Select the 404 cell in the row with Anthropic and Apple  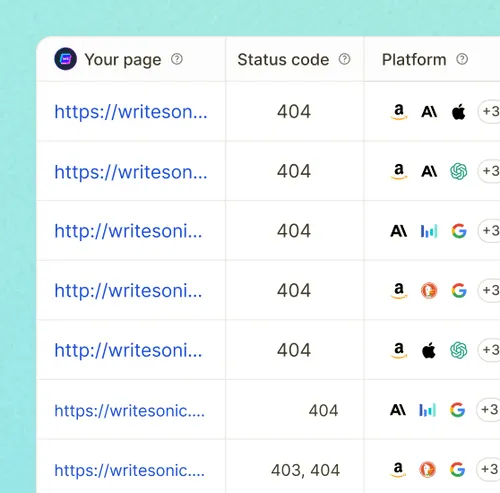pyautogui.click(x=294, y=111)
